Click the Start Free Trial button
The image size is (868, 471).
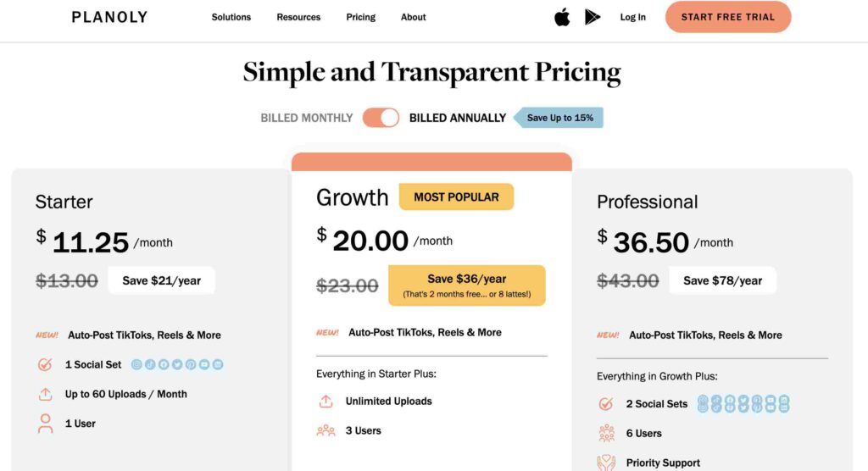click(728, 17)
